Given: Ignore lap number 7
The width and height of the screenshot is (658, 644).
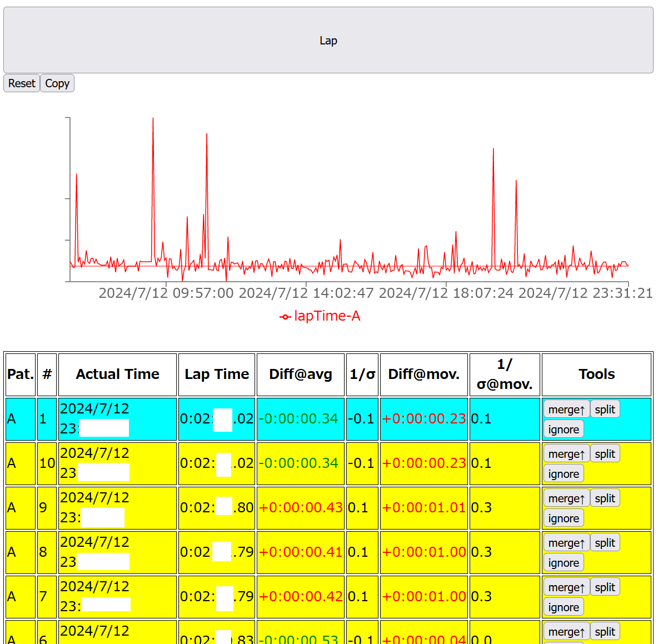Looking at the screenshot, I should tap(563, 607).
